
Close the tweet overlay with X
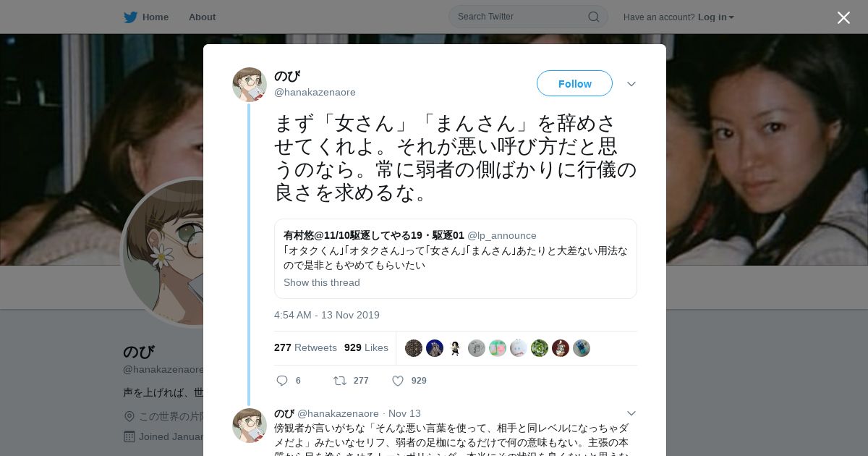[843, 17]
